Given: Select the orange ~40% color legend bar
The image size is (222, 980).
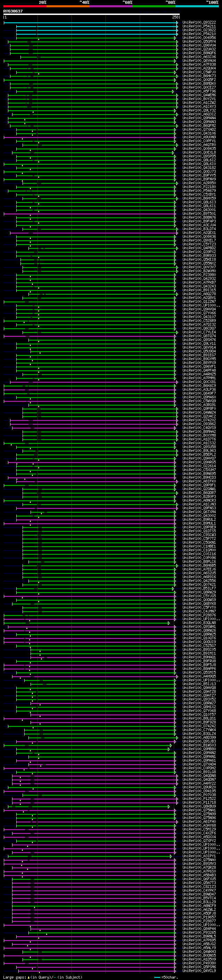Looking at the screenshot, I should point(68,6).
